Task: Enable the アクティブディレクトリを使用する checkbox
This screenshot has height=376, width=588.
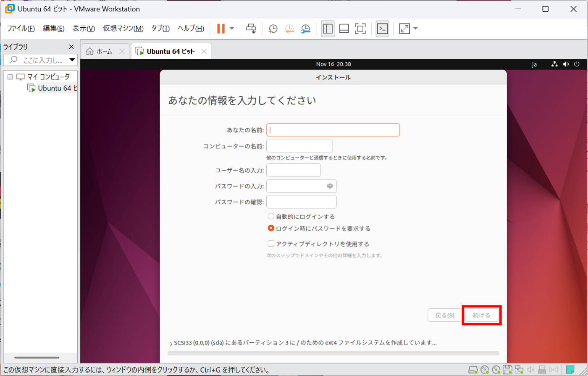Action: (x=271, y=244)
